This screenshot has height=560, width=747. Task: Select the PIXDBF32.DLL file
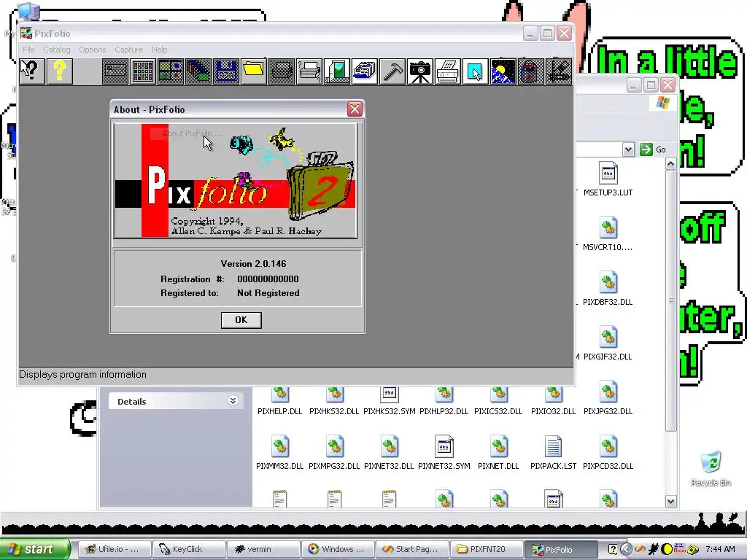click(x=608, y=289)
